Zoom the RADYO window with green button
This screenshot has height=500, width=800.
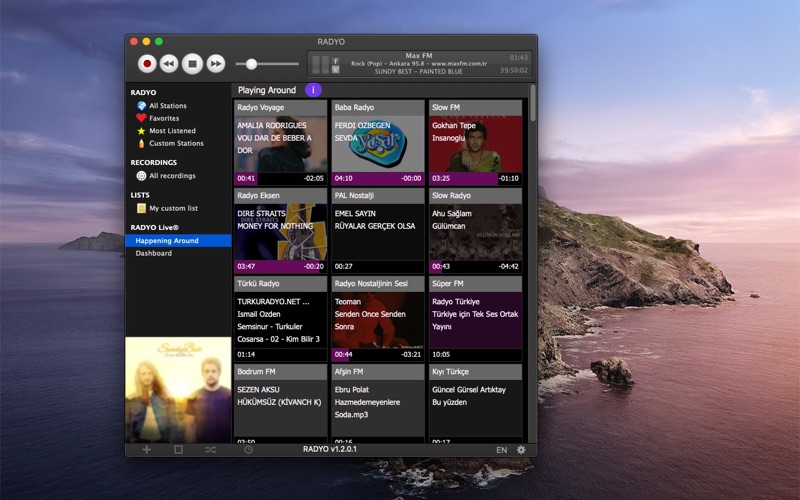[159, 41]
